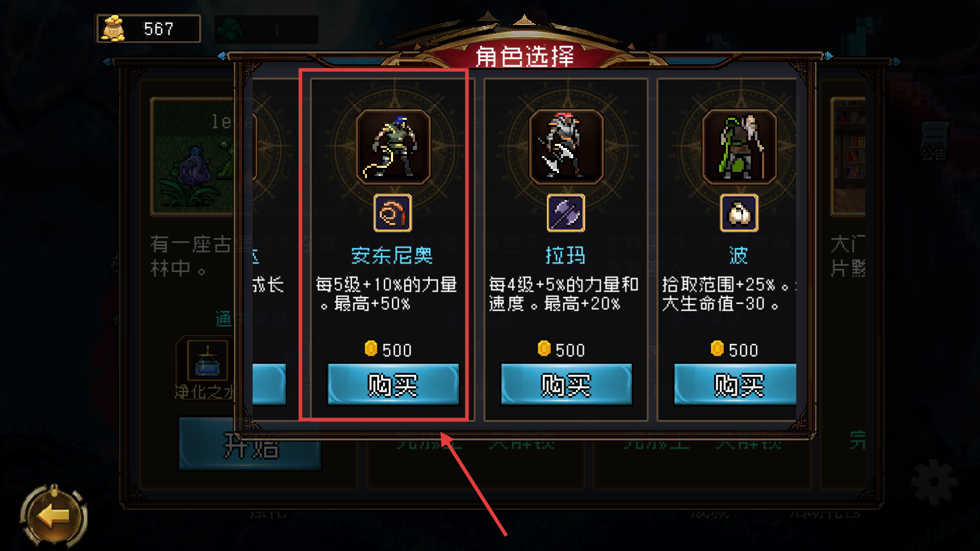
Task: Click the double-axe weapon icon
Action: tap(566, 213)
